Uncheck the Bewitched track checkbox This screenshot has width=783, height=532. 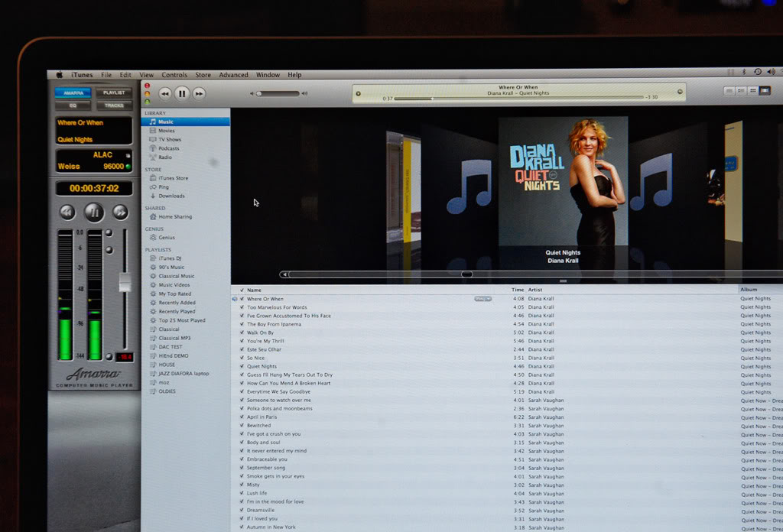coord(242,426)
